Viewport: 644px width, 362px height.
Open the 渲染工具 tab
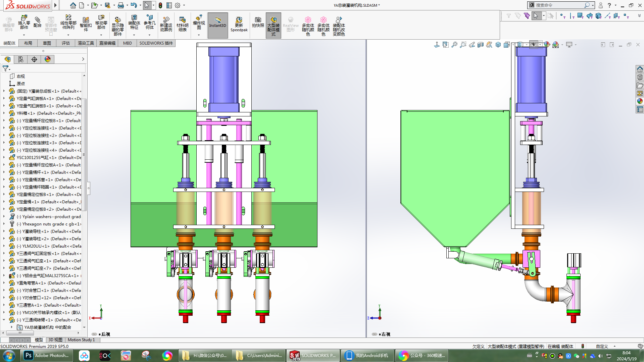[x=86, y=43]
